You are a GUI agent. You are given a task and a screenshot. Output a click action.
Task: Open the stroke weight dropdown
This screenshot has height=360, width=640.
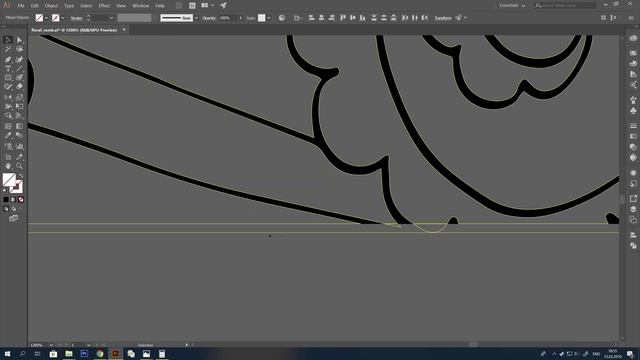click(x=111, y=18)
